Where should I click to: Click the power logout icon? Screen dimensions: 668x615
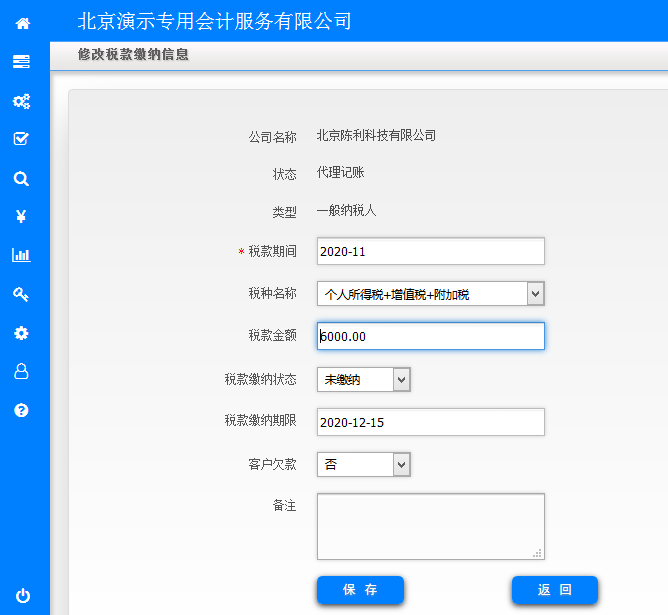[x=23, y=595]
